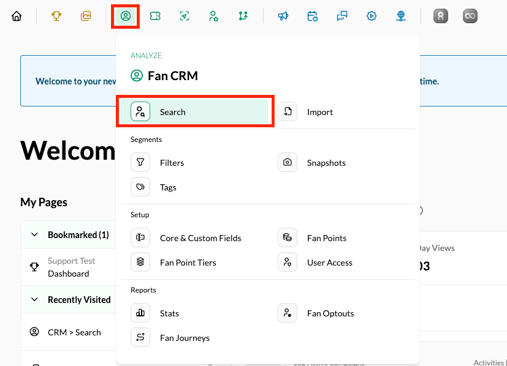The height and width of the screenshot is (366, 507).
Task: Choose Import in Fan CRM menu
Action: [x=342, y=112]
